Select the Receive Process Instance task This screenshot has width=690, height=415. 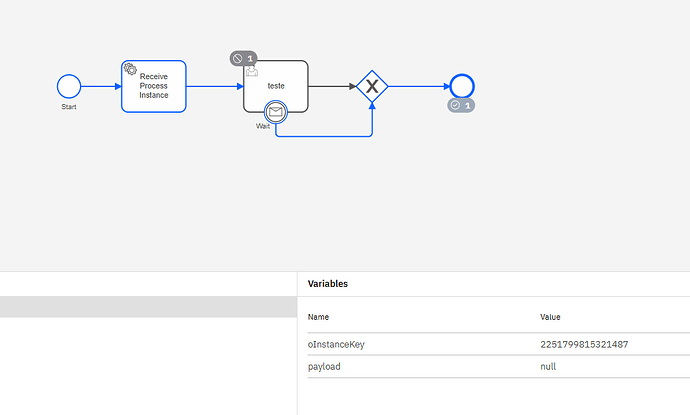click(x=154, y=87)
